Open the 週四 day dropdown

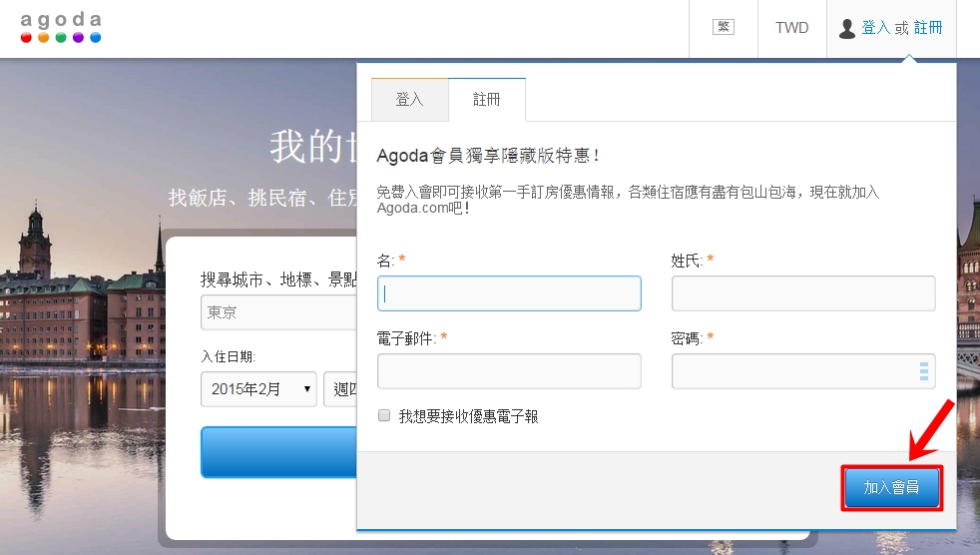pos(339,389)
